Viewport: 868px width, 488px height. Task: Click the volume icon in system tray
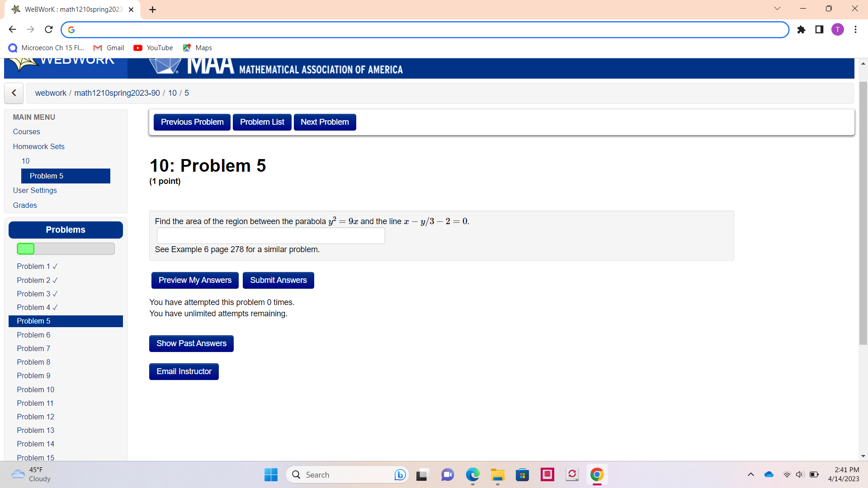pyautogui.click(x=800, y=474)
